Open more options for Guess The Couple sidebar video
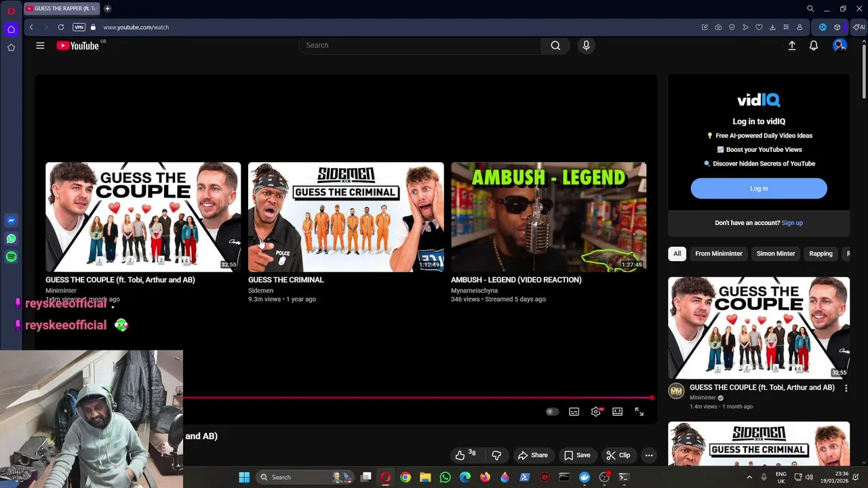The height and width of the screenshot is (488, 868). click(x=846, y=388)
